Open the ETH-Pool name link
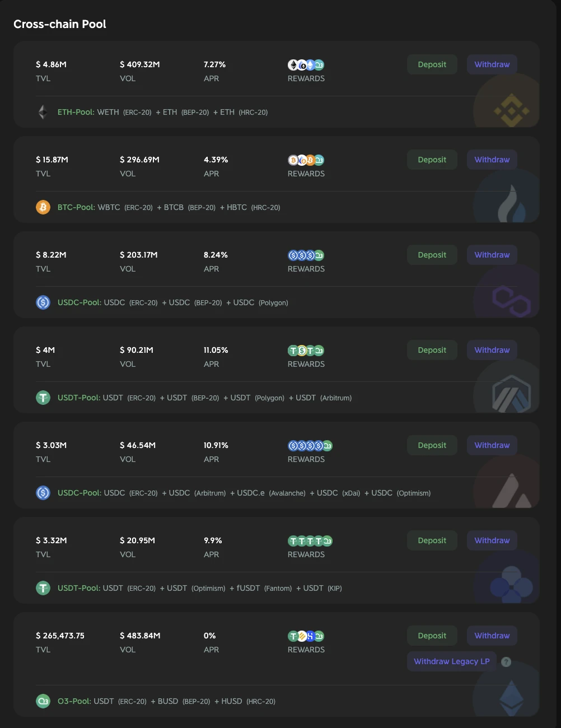This screenshot has width=561, height=728. pyautogui.click(x=76, y=112)
